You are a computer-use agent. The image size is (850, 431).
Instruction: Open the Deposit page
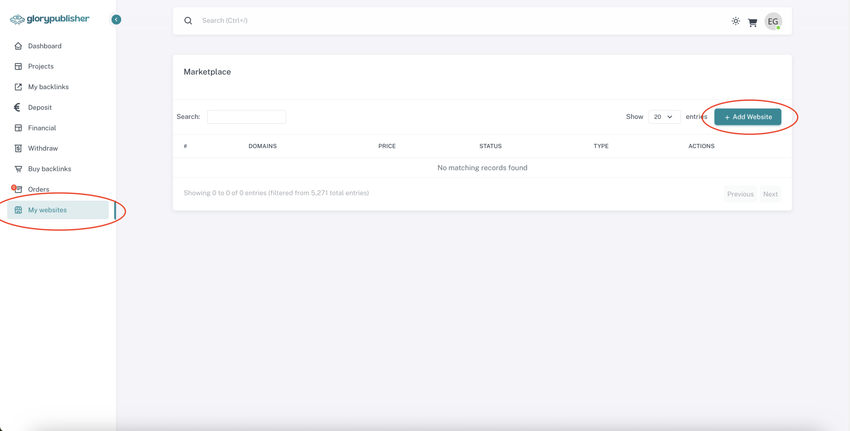pos(40,107)
